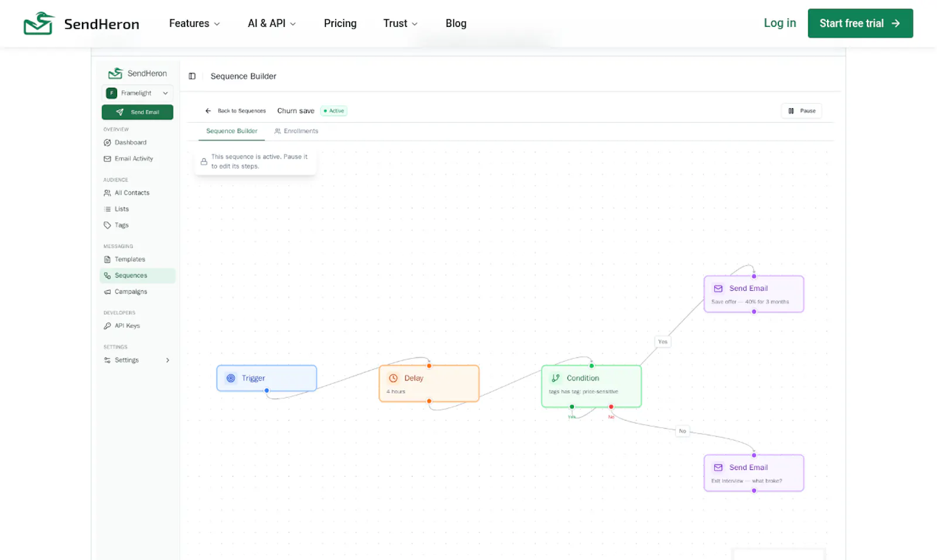Click the Dashboard gauge icon in the sidebar
The width and height of the screenshot is (937, 560).
point(107,143)
